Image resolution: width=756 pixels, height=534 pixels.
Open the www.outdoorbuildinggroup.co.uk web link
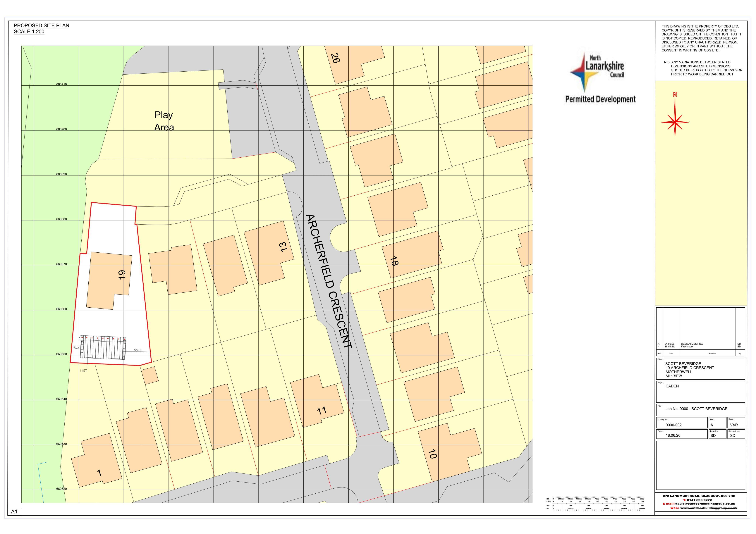click(x=709, y=508)
